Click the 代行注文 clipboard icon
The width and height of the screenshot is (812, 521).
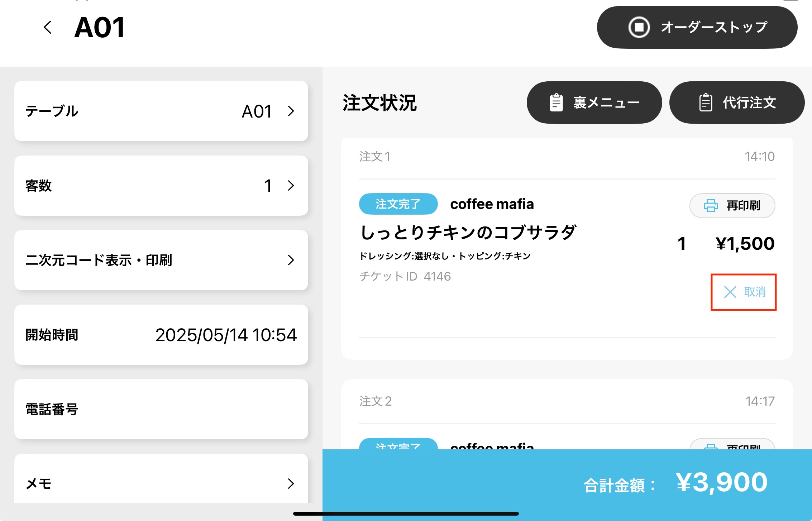point(706,103)
